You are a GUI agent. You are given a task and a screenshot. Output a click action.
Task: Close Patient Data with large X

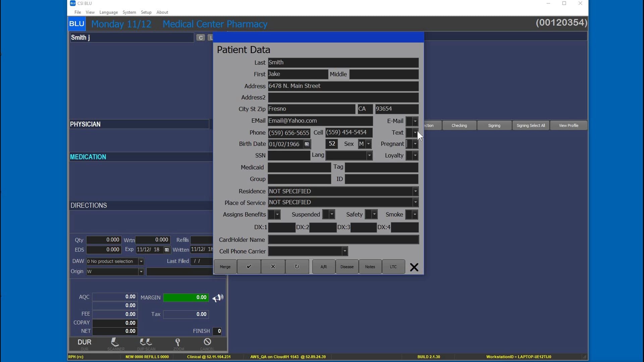(x=414, y=267)
